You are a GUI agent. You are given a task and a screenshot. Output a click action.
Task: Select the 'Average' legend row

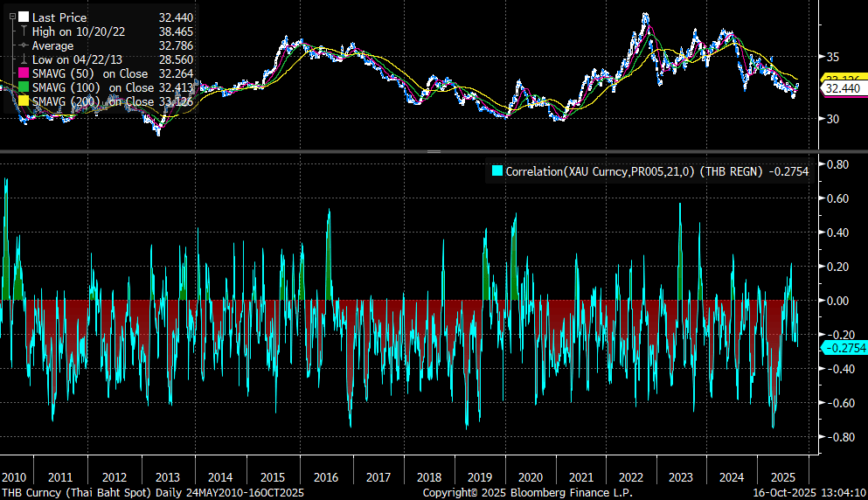52,46
